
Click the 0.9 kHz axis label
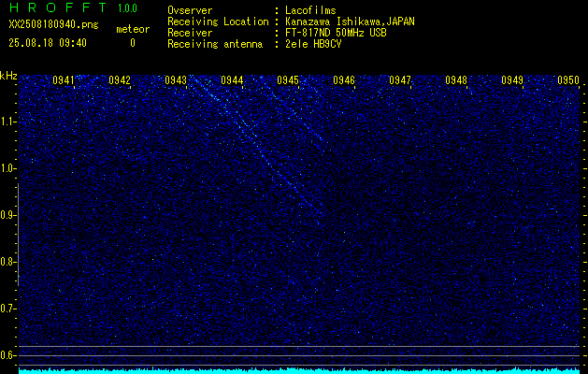pyautogui.click(x=8, y=215)
